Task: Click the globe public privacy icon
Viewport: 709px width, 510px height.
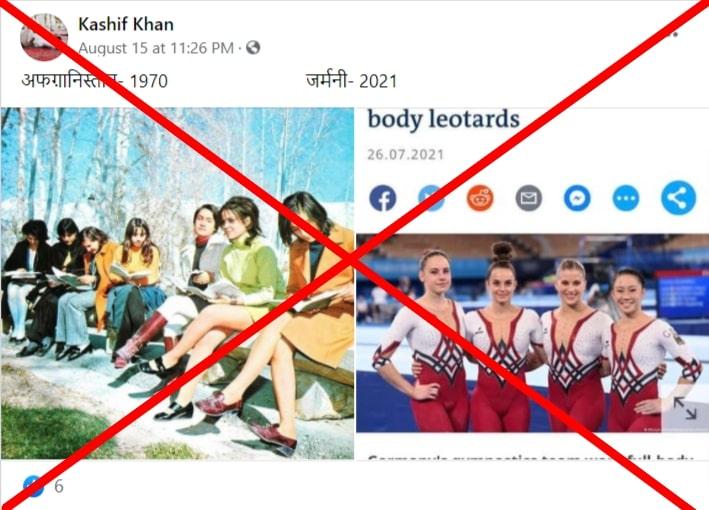Action: [x=253, y=47]
